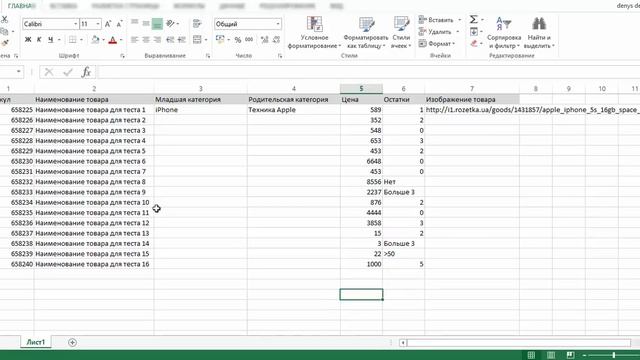Expand Форматировать как таблицу menu

click(x=366, y=32)
